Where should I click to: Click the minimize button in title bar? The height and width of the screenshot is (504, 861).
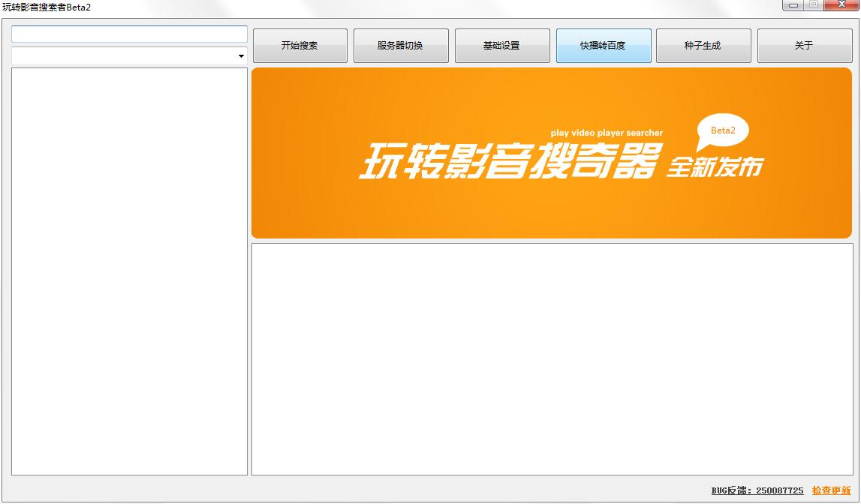794,4
